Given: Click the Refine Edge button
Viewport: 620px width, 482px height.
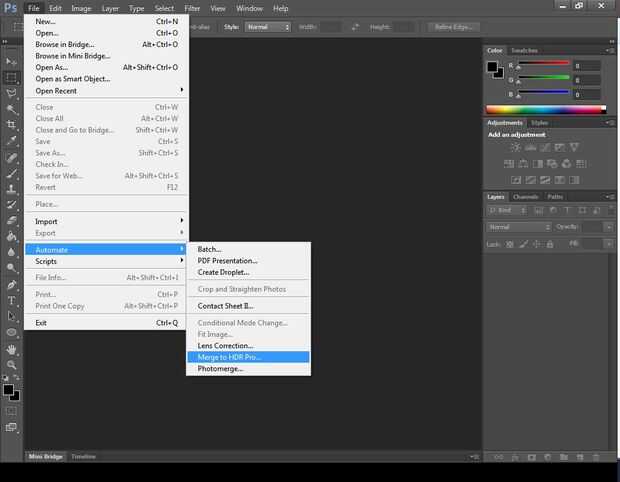Looking at the screenshot, I should click(x=453, y=27).
